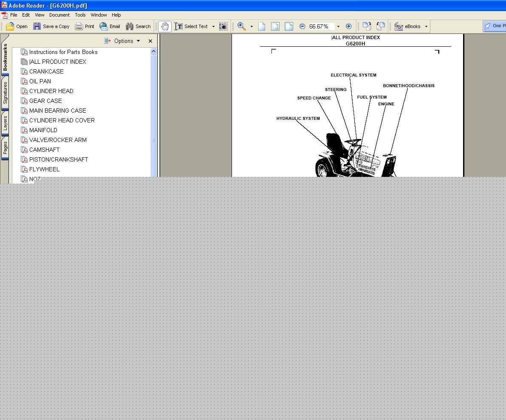Screen dimensions: 506x420
Task: Open the Edit menu
Action: coord(26,15)
